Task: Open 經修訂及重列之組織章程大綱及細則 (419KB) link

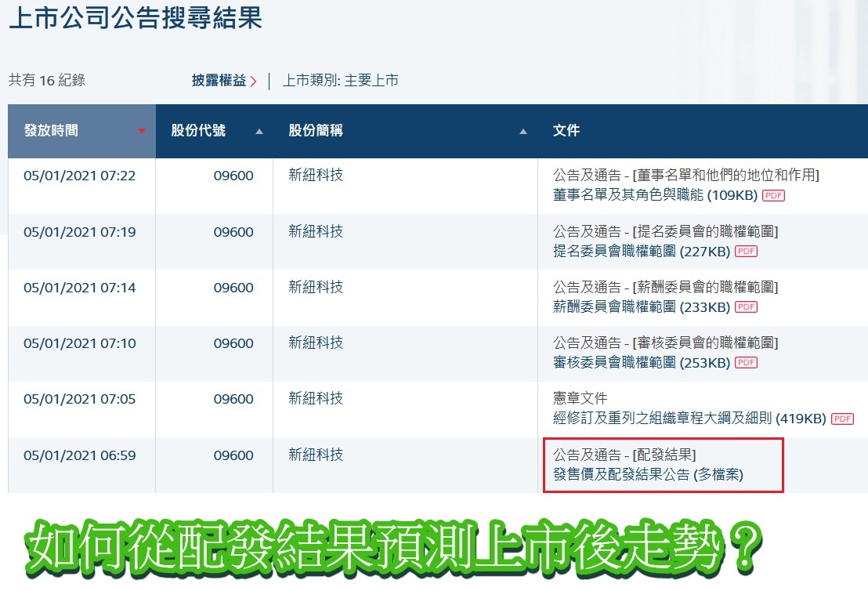Action: pyautogui.click(x=689, y=419)
